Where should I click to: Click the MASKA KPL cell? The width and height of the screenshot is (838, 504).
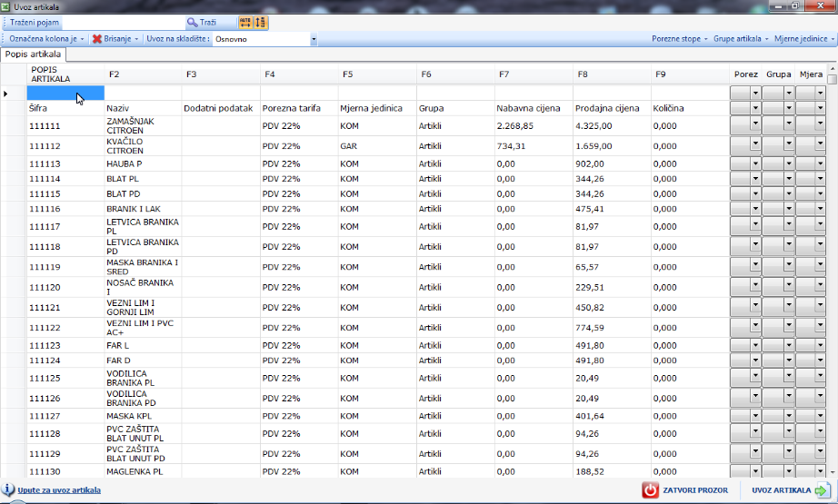click(x=143, y=416)
